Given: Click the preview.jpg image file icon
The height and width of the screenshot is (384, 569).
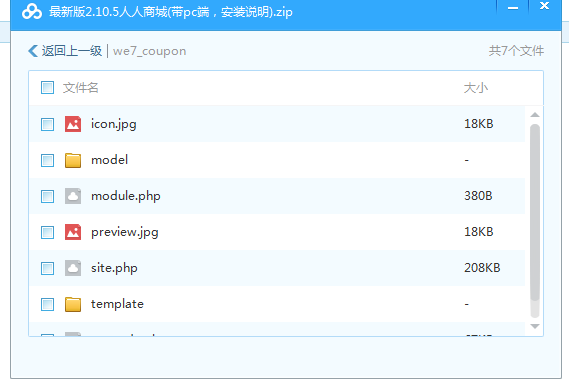Looking at the screenshot, I should 73,232.
